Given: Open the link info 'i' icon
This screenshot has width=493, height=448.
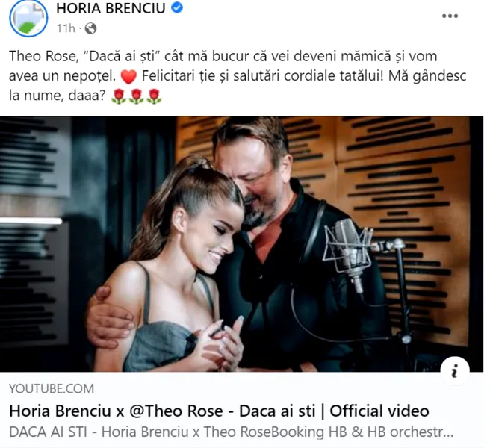Looking at the screenshot, I should 455,372.
